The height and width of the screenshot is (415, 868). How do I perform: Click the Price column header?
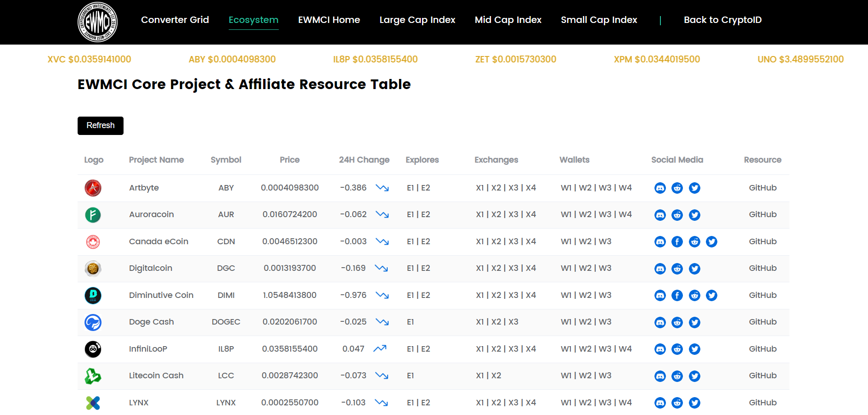pyautogui.click(x=290, y=160)
